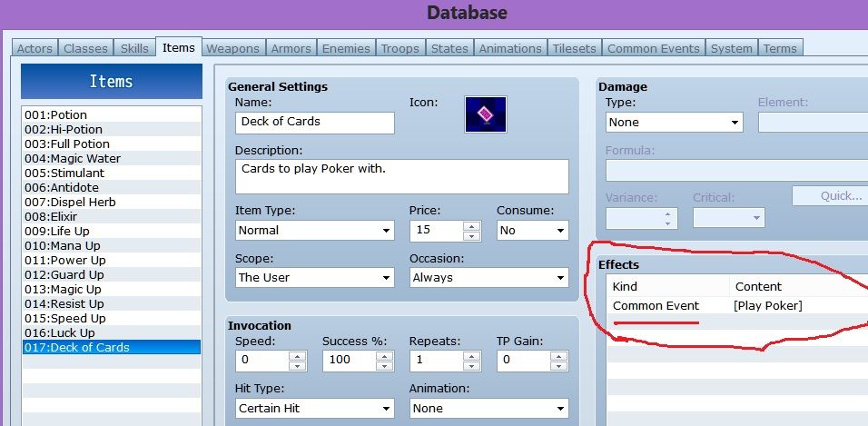Open the Consume dropdown
This screenshot has height=426, width=868.
532,231
